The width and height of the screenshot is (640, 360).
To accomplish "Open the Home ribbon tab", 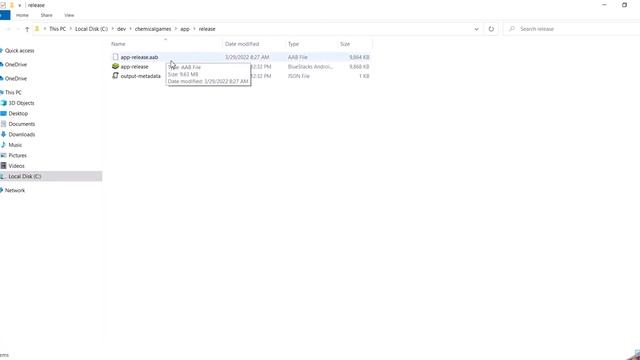I will (x=22, y=15).
